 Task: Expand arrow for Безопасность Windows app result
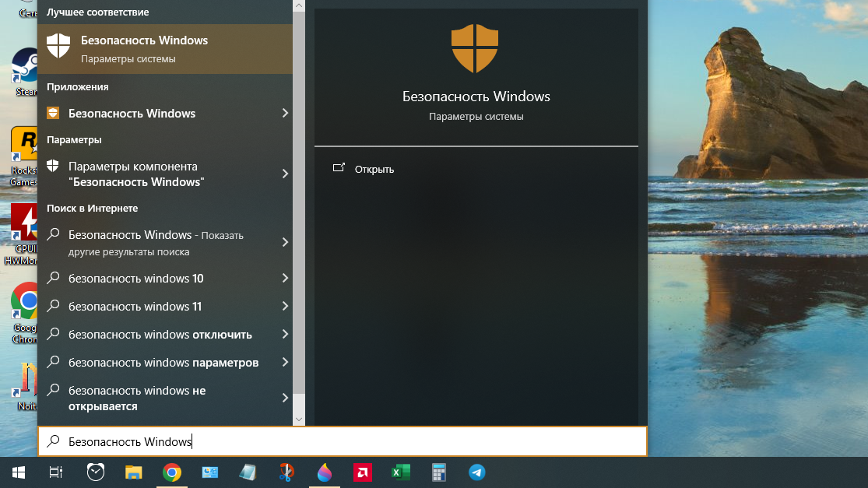point(285,114)
